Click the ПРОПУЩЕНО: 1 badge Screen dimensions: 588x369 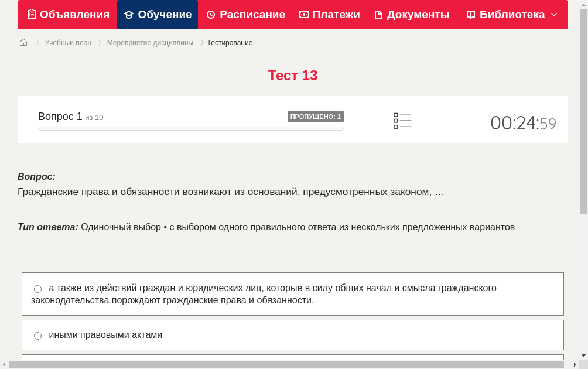pos(316,116)
